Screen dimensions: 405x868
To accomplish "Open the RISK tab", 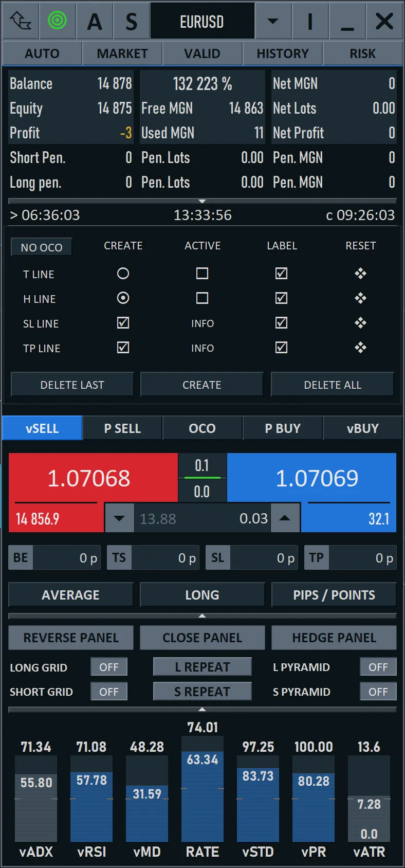I will (363, 53).
